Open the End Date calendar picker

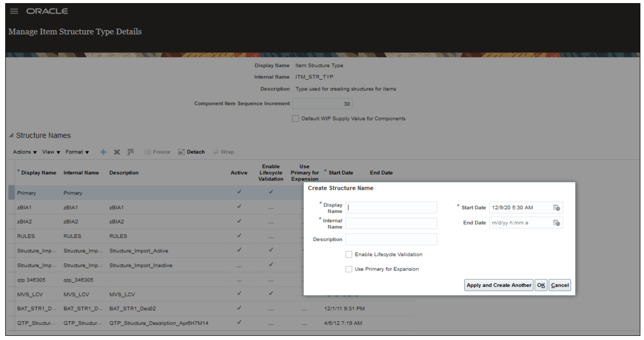tap(557, 223)
